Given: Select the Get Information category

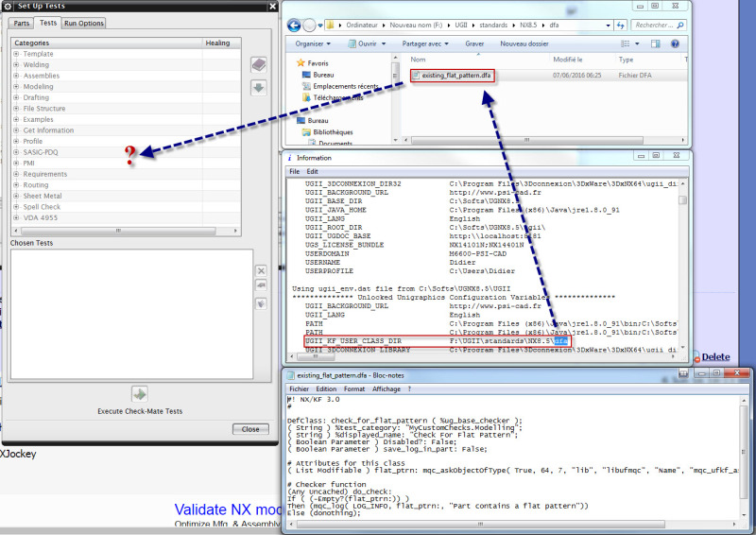Looking at the screenshot, I should pyautogui.click(x=48, y=130).
